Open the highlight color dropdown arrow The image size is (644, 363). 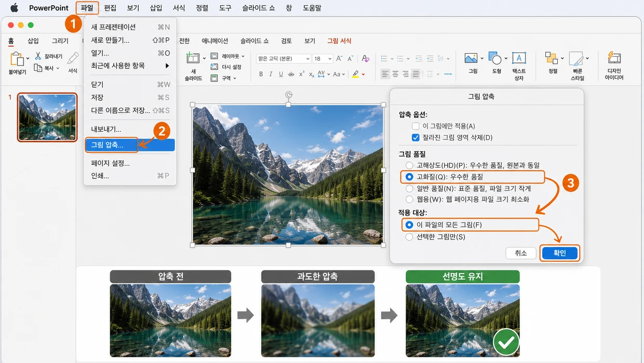[x=363, y=74]
